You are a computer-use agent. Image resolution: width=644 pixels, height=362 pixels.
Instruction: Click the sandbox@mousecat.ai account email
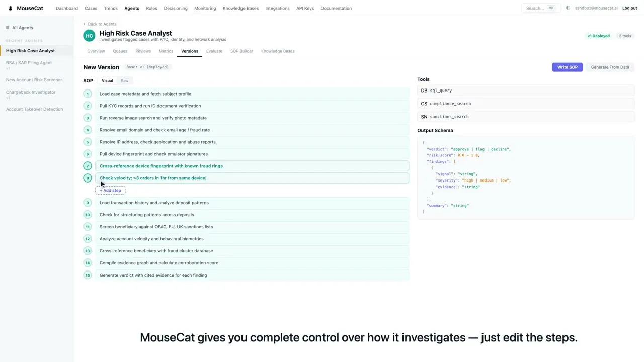coord(596,8)
